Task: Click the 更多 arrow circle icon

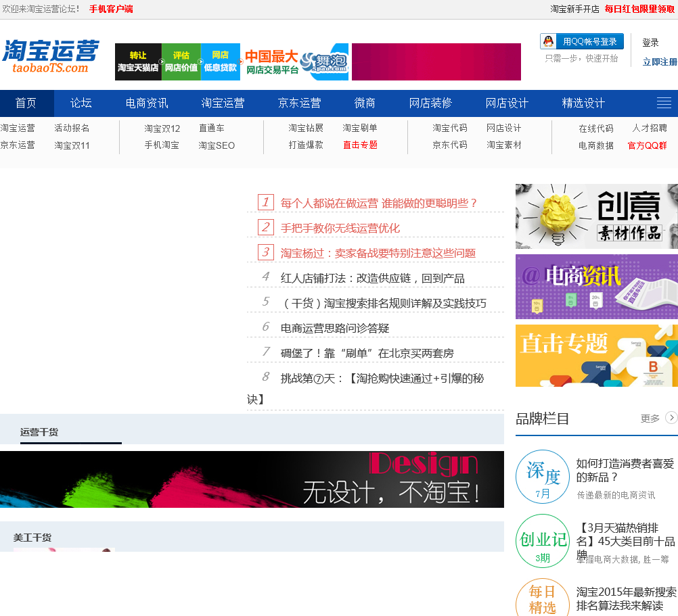Action: point(671,418)
